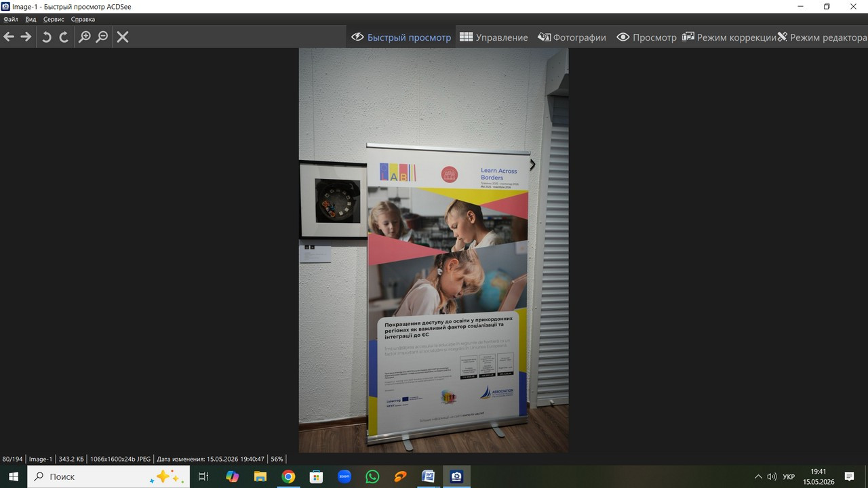Open the Сервис menu
Screen dimensions: 868x488
[54, 20]
